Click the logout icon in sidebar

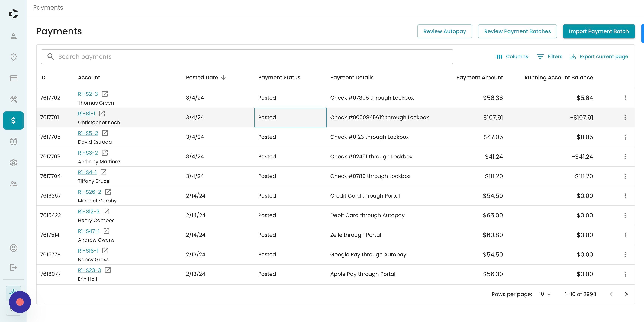(x=14, y=268)
